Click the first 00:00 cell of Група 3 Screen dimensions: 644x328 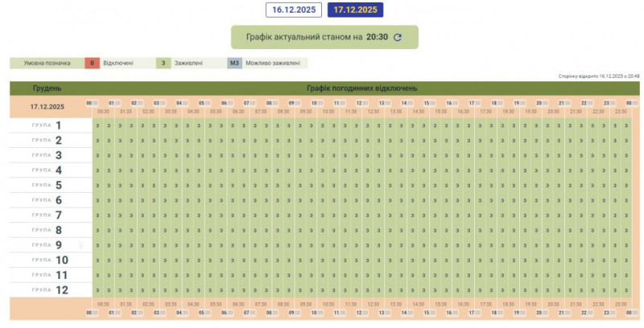pyautogui.click(x=97, y=155)
